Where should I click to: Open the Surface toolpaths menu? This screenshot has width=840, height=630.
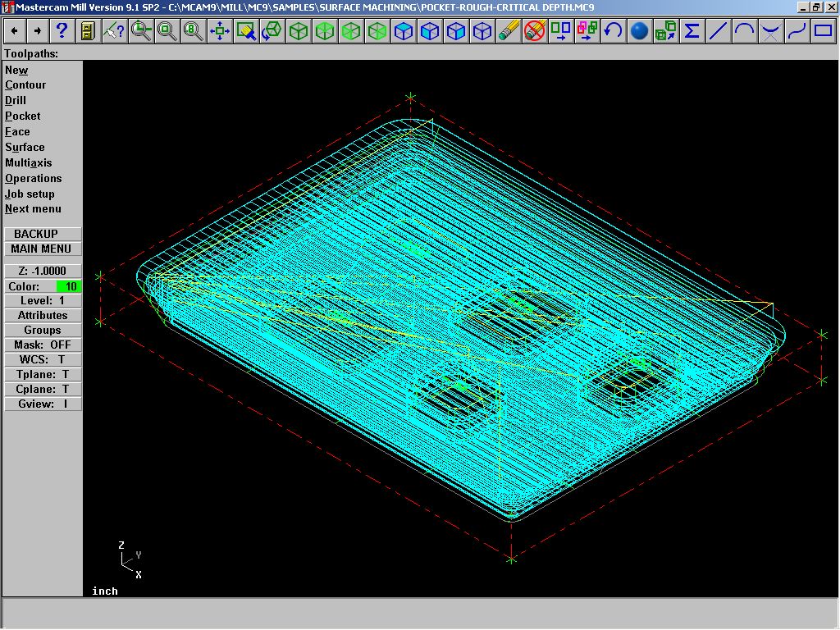click(25, 148)
